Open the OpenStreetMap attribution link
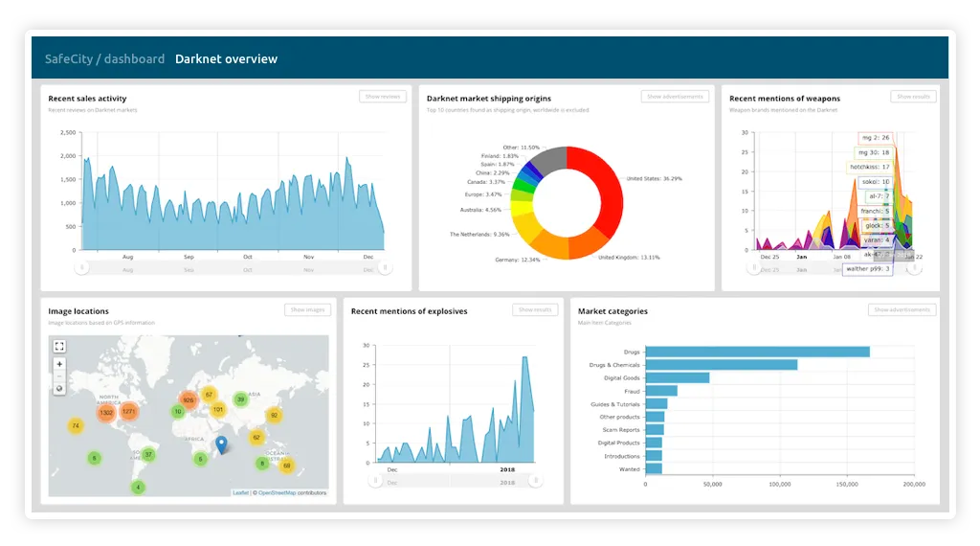This screenshot has height=546, width=980. click(x=277, y=493)
